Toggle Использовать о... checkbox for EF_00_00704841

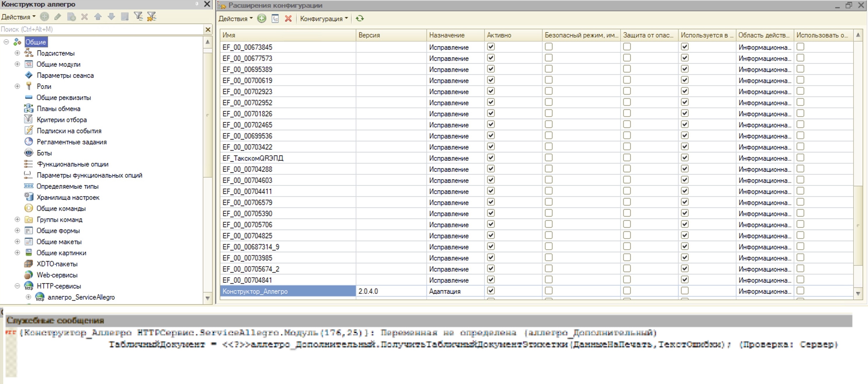[800, 279]
